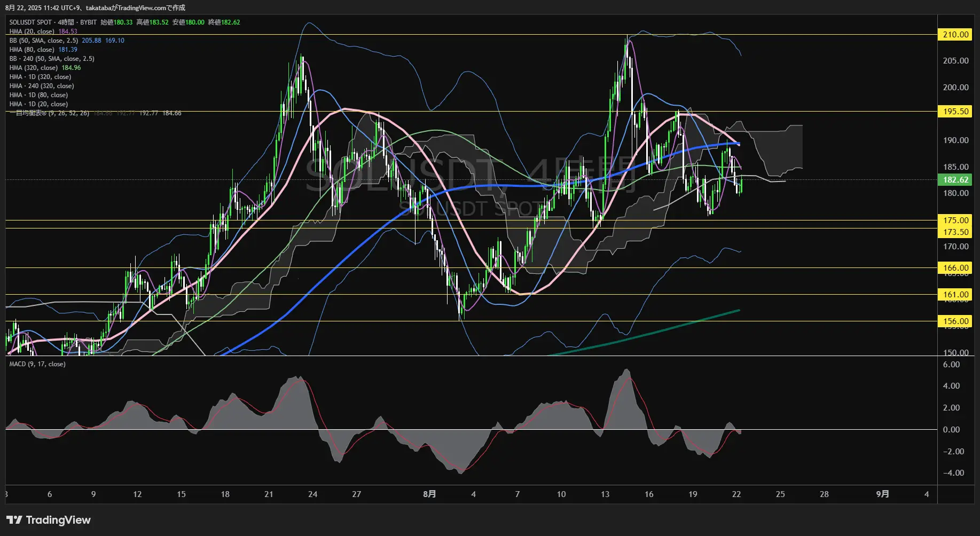Select date 21 on the time axis
Image resolution: width=980 pixels, height=536 pixels.
coord(269,494)
